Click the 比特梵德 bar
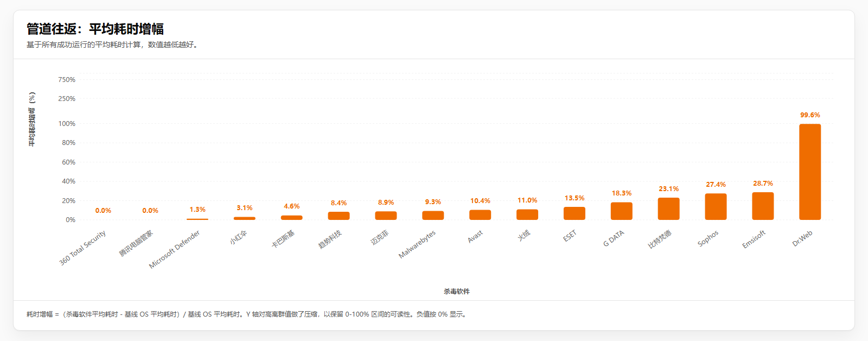 pyautogui.click(x=668, y=209)
